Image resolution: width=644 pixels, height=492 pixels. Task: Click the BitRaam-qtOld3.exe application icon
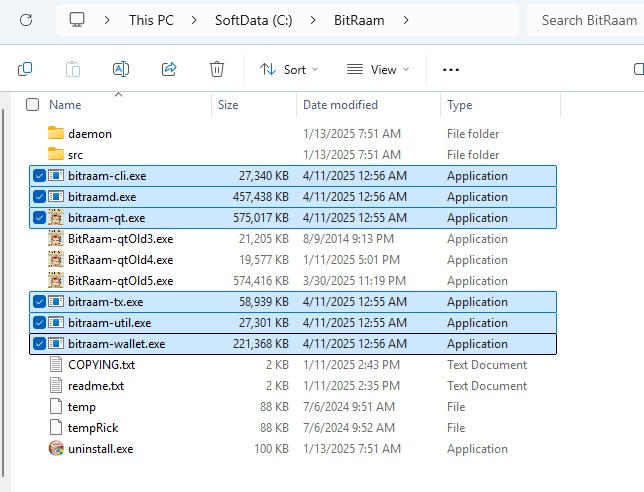coord(56,238)
